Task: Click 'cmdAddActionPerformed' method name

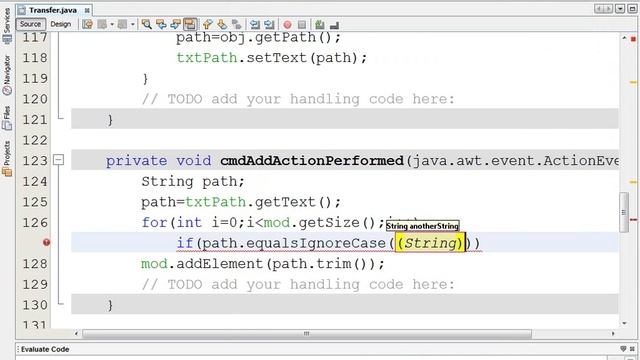Action: click(312, 160)
